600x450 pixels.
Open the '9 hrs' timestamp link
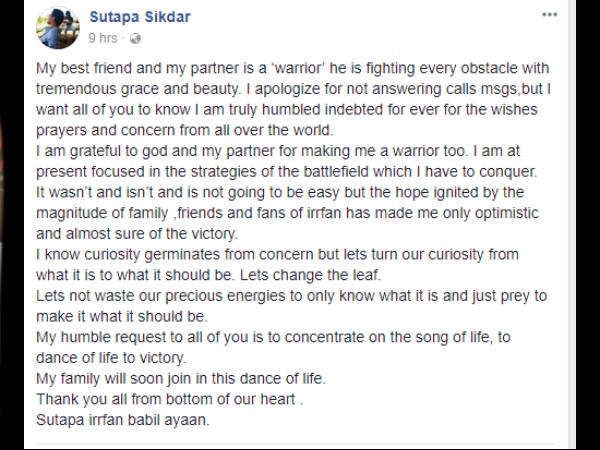pos(102,39)
